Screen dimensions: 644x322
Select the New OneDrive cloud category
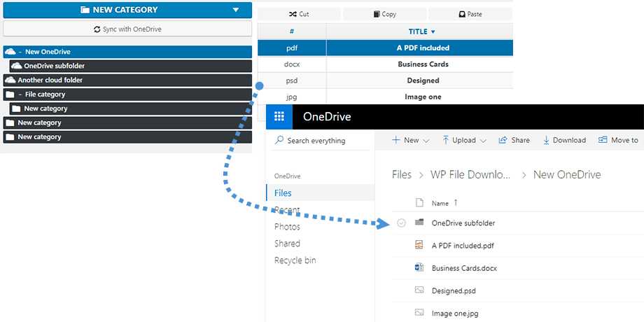coord(127,52)
